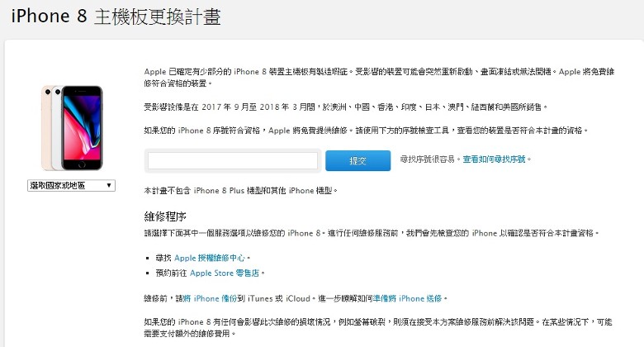Click the iPhone 8 product image
This screenshot has width=644, height=347.
(72, 128)
